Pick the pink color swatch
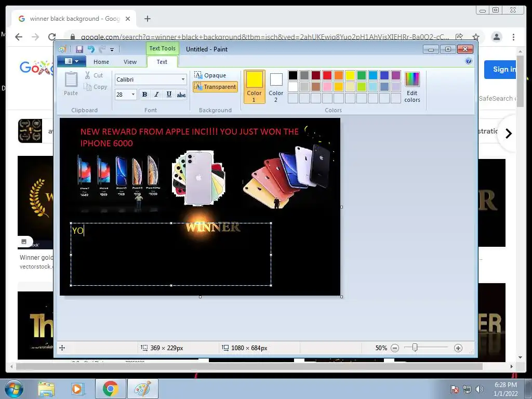This screenshot has width=532, height=399. coord(327,87)
